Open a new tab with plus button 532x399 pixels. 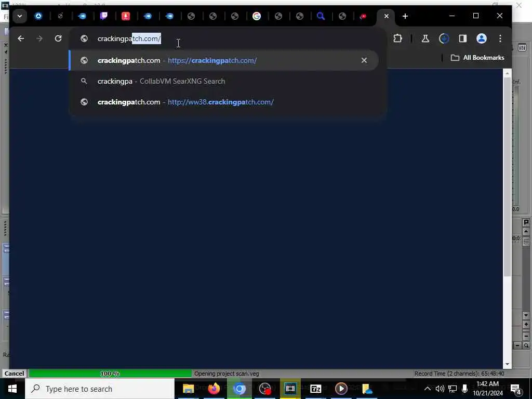tap(405, 16)
